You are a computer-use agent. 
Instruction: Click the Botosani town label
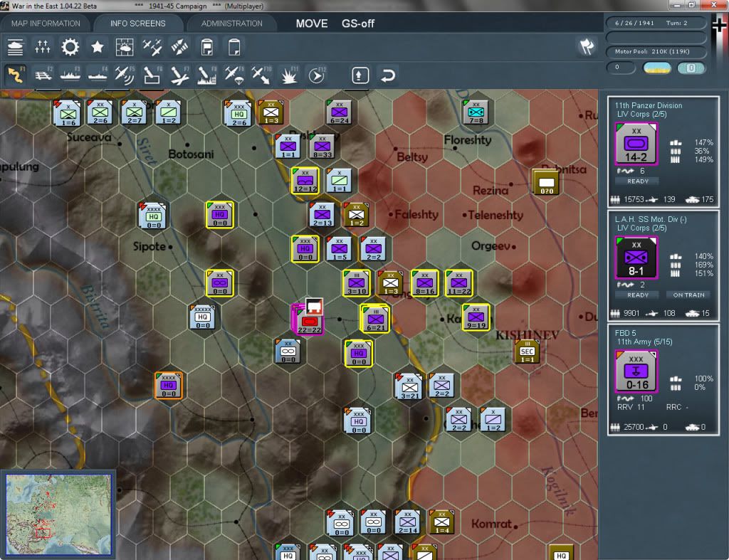coord(191,154)
